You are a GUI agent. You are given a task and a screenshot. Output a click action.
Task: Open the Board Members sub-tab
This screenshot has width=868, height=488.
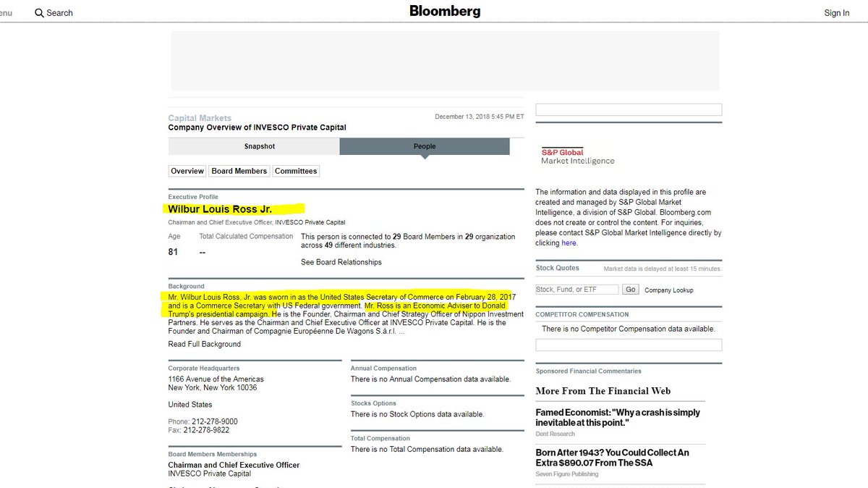(239, 171)
